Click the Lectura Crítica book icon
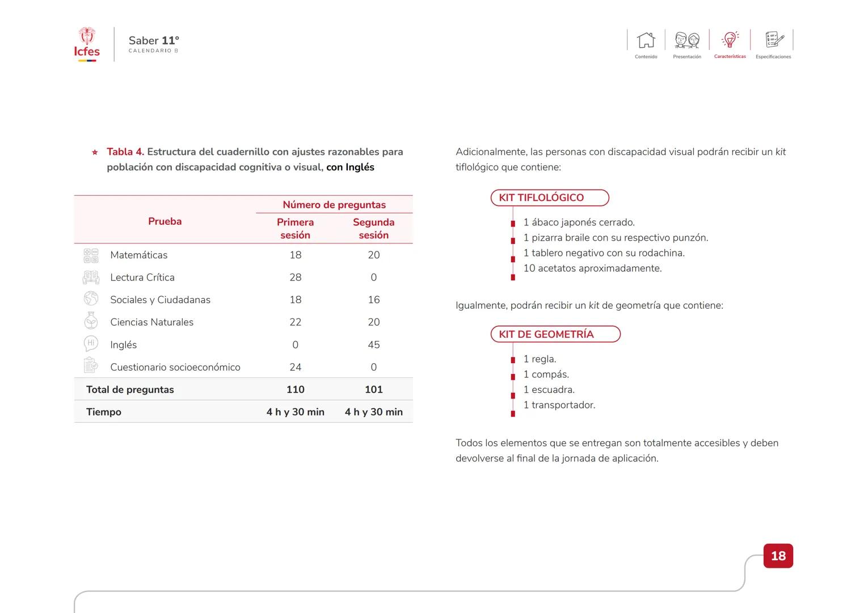868x613 pixels. (x=91, y=278)
